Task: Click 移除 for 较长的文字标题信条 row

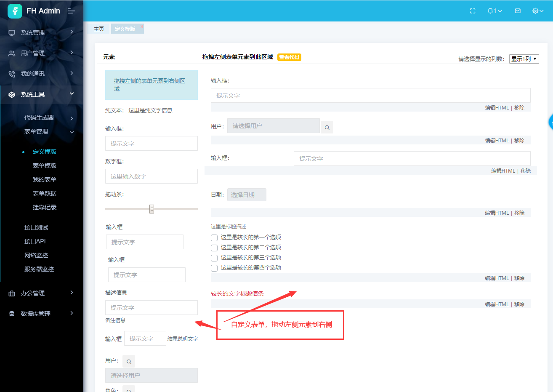Action: tap(519, 304)
